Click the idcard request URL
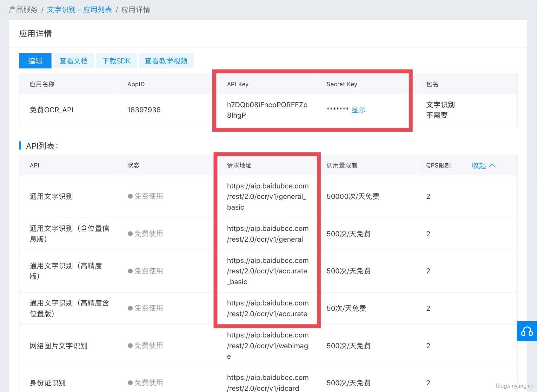Image resolution: width=537 pixels, height=392 pixels. click(x=267, y=382)
